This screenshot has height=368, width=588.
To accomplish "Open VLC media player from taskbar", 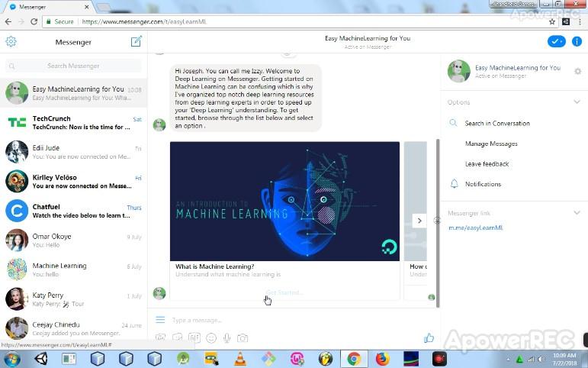I will 240,359.
